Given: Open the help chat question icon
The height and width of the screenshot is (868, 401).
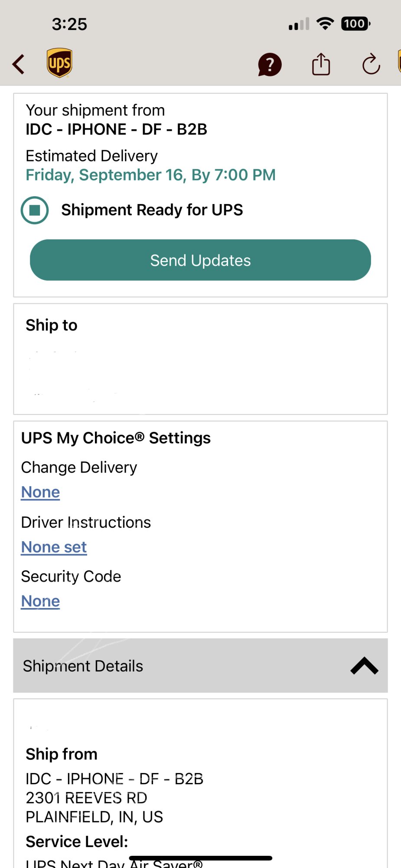Looking at the screenshot, I should point(270,65).
